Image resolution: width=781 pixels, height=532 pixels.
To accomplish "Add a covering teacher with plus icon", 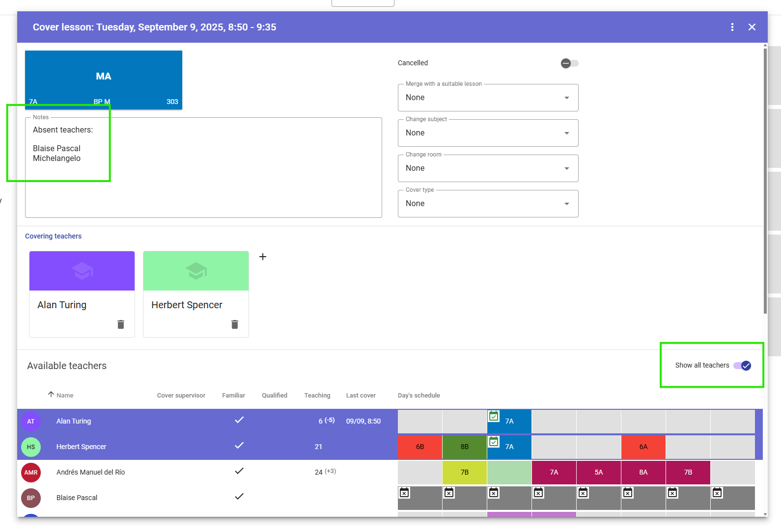I will pyautogui.click(x=263, y=257).
